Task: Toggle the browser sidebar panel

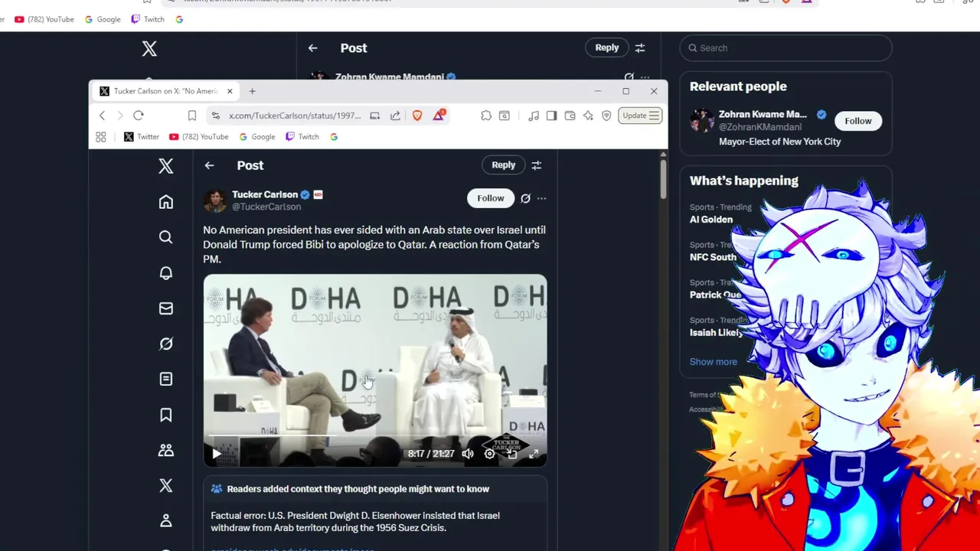Action: click(551, 116)
